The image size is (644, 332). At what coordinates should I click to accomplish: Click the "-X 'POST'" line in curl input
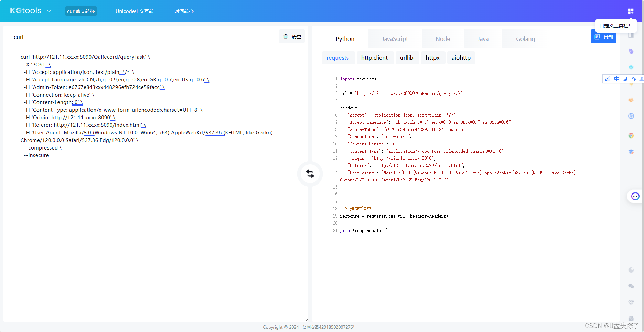[37, 65]
